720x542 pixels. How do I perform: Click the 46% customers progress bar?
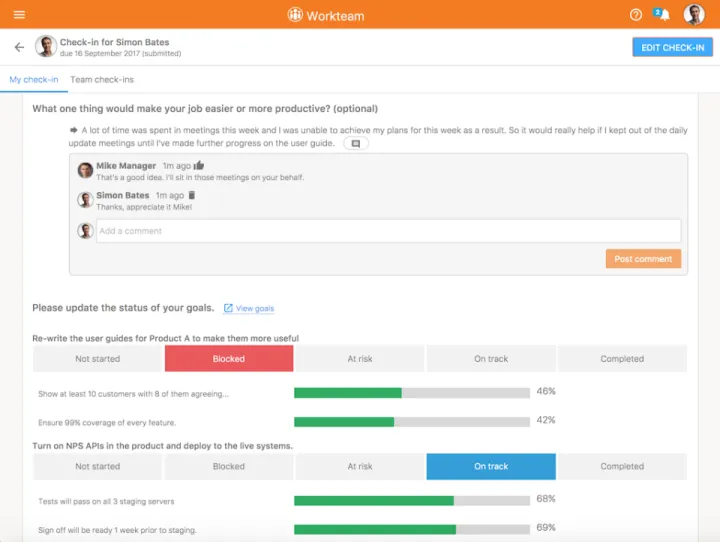coord(411,393)
